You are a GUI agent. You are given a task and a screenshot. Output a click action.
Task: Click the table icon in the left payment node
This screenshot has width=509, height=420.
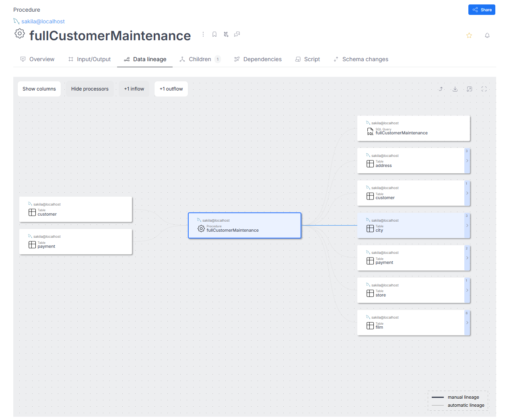[x=32, y=245]
